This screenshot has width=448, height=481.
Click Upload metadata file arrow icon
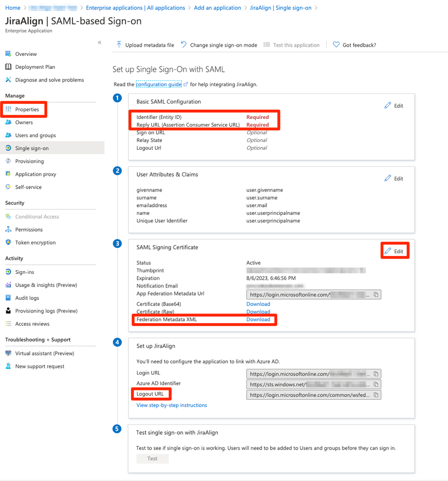119,45
